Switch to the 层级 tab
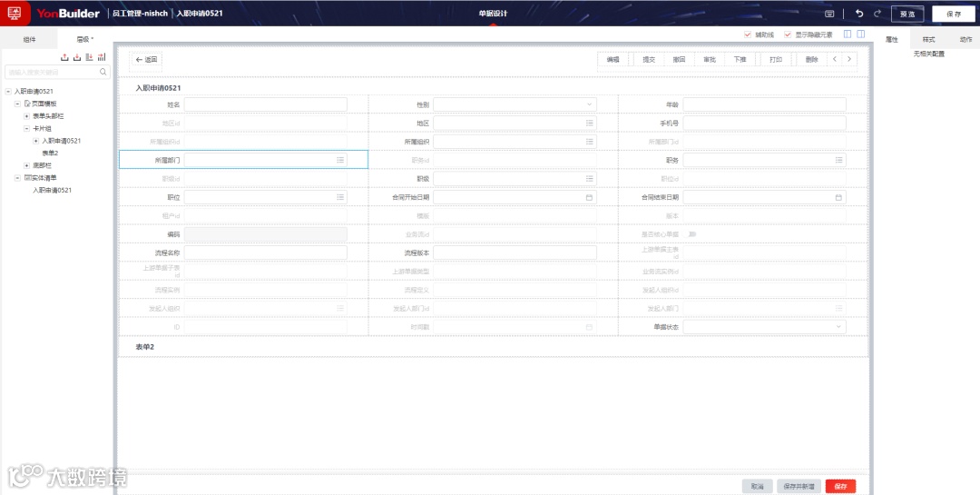This screenshot has height=495, width=980. click(84, 39)
